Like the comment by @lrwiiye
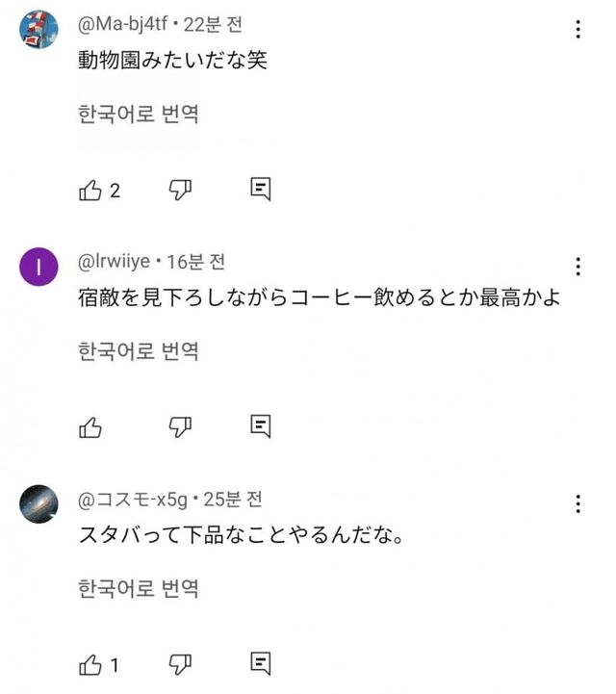Viewport: 616px width, 694px height. pyautogui.click(x=90, y=425)
